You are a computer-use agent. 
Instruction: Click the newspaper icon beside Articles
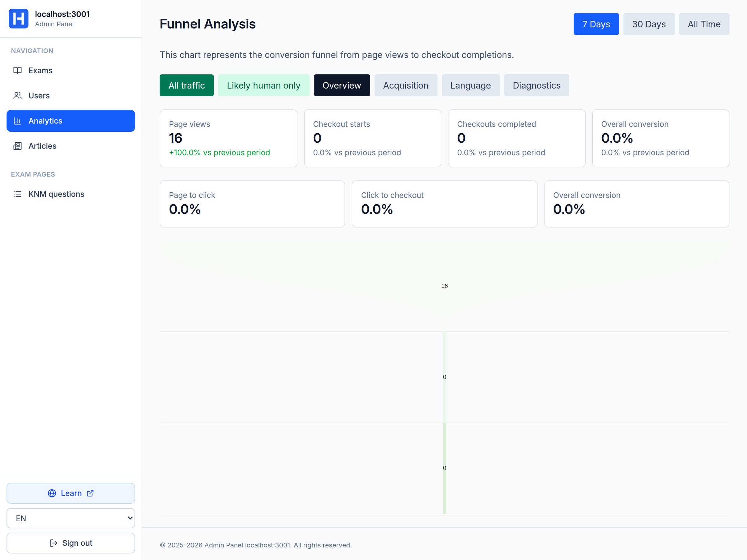tap(18, 146)
